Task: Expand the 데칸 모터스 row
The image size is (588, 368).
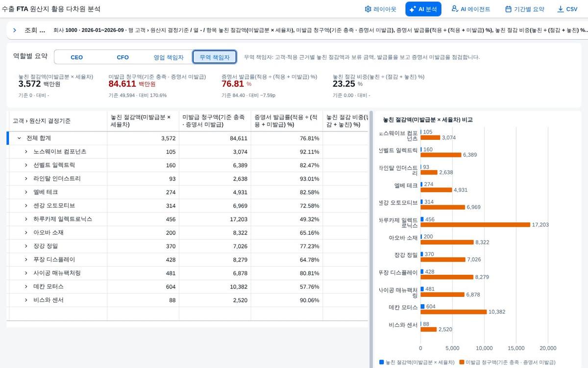Action: pyautogui.click(x=26, y=287)
